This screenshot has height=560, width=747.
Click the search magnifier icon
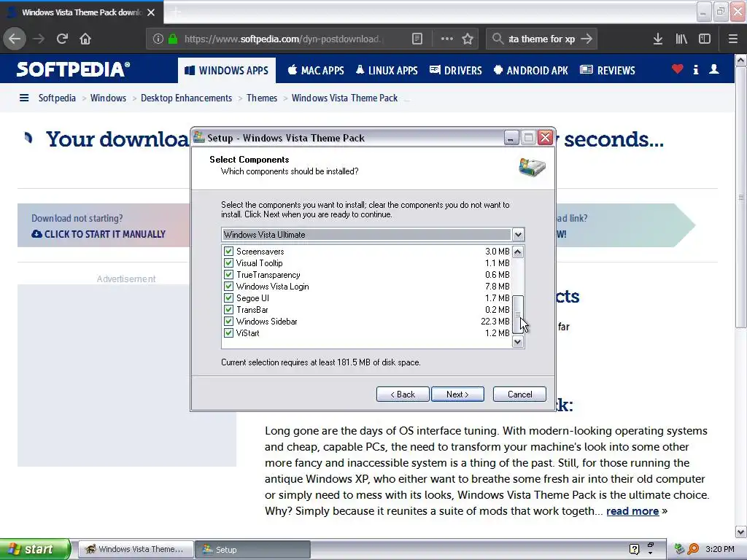(x=498, y=39)
